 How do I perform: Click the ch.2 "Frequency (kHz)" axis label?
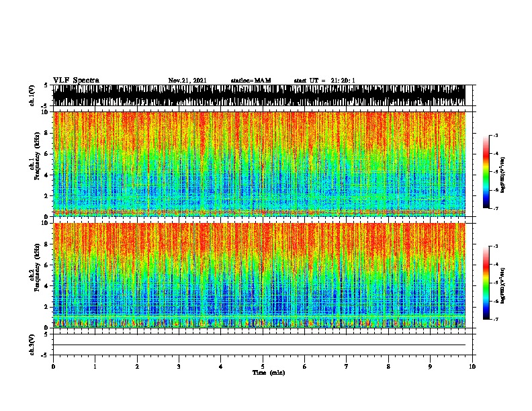coord(38,267)
